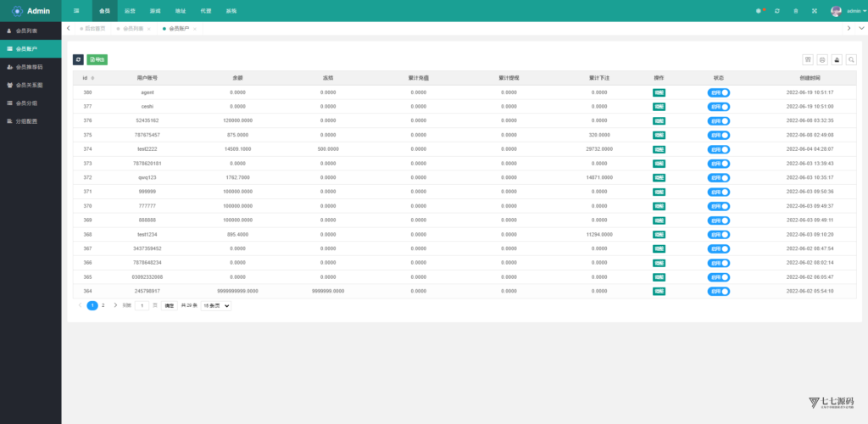Click the print icon above the table
Image resolution: width=868 pixels, height=424 pixels.
pyautogui.click(x=822, y=60)
